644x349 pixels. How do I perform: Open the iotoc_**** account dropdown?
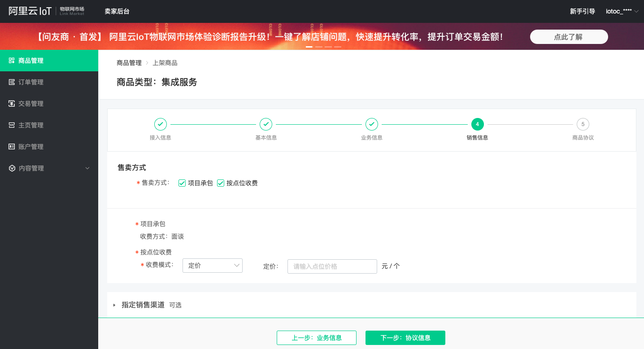click(x=622, y=11)
